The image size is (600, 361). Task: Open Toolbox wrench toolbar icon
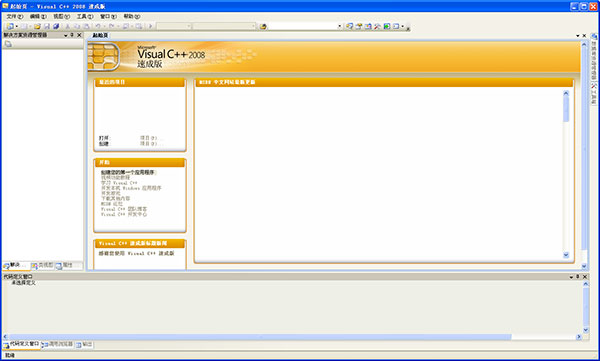[377, 26]
